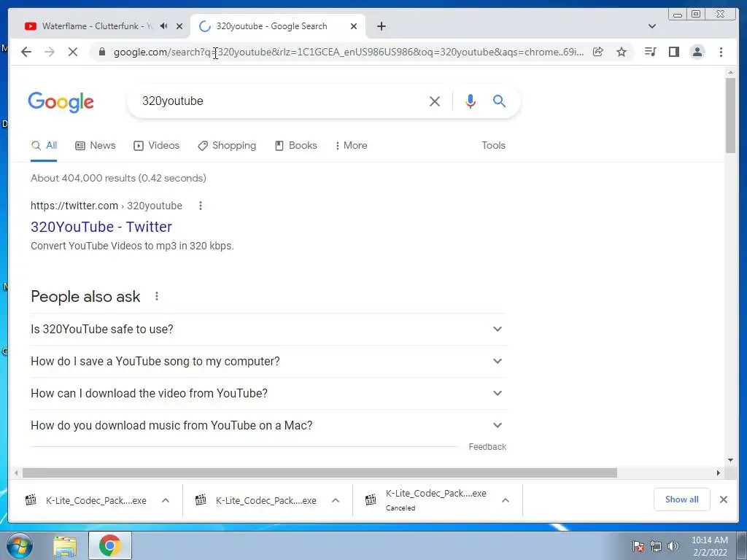Select the Books results tab
Image resolution: width=747 pixels, height=560 pixels.
pyautogui.click(x=296, y=146)
